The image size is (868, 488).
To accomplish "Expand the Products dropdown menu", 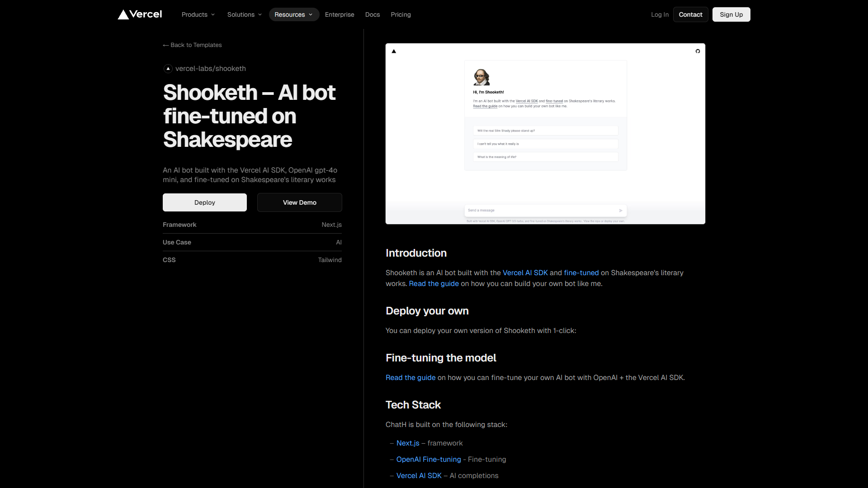I will coord(198,14).
